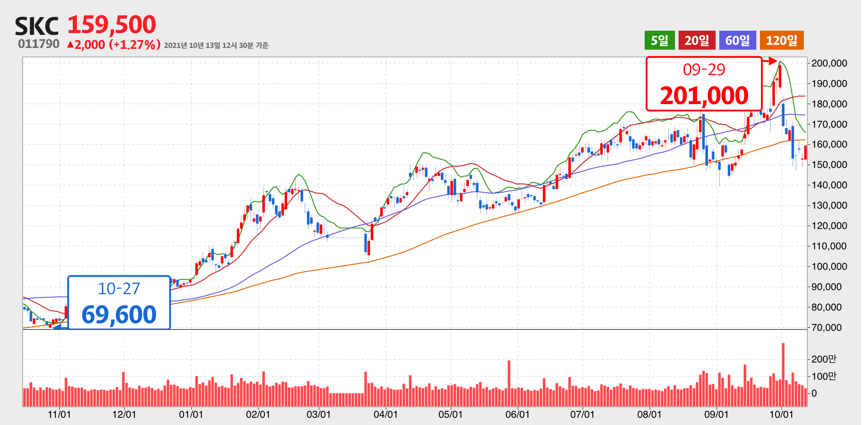Viewport: 868px width, 425px height.
Task: Click the 11/01 date axis label
Action: 59,414
